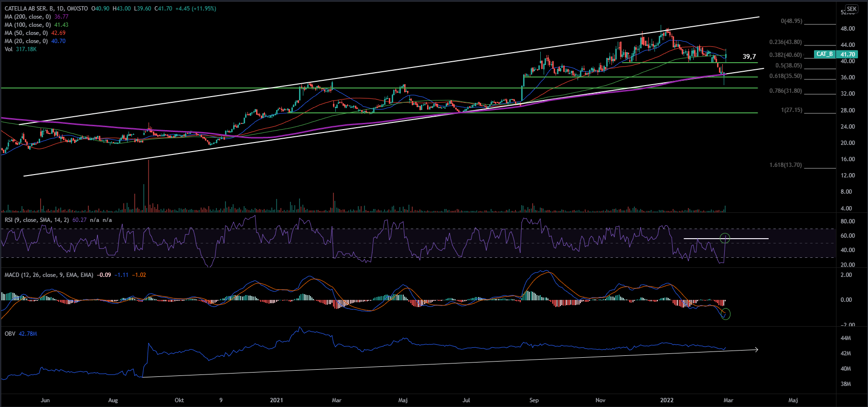Select the MA (200, close, 0) indicator legend
This screenshot has height=407, width=868.
[28, 17]
